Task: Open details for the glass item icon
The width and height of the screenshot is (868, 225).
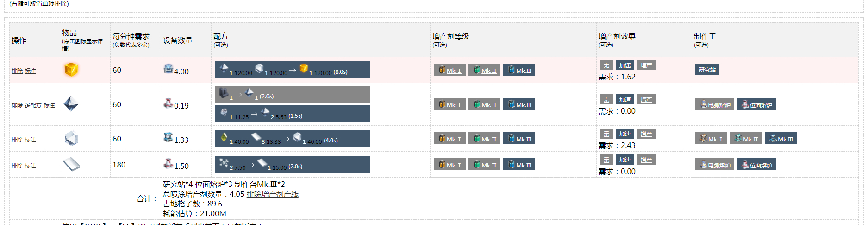Action: click(71, 138)
